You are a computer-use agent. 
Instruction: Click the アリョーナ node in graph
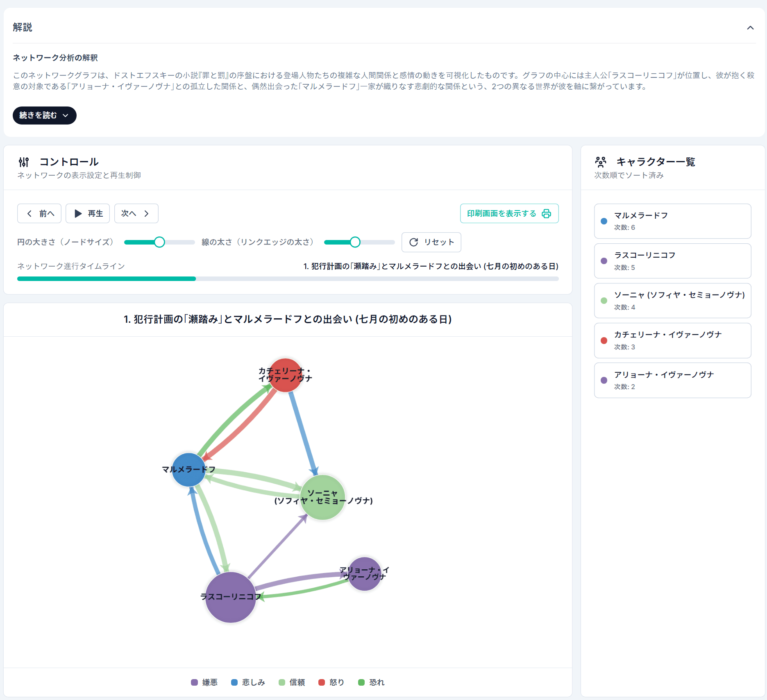point(364,574)
